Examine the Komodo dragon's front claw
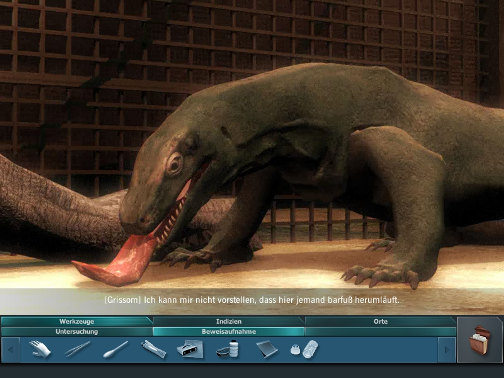 tap(380, 275)
